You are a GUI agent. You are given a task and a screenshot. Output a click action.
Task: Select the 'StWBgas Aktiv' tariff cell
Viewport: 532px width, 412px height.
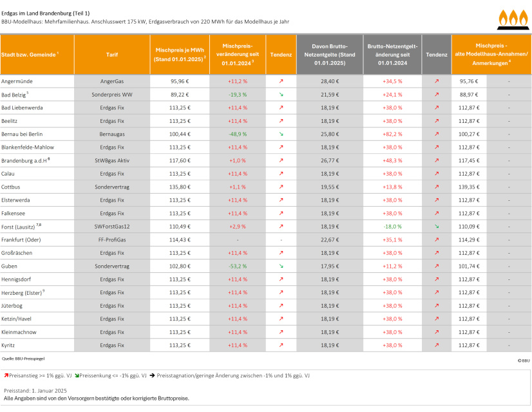click(x=112, y=160)
